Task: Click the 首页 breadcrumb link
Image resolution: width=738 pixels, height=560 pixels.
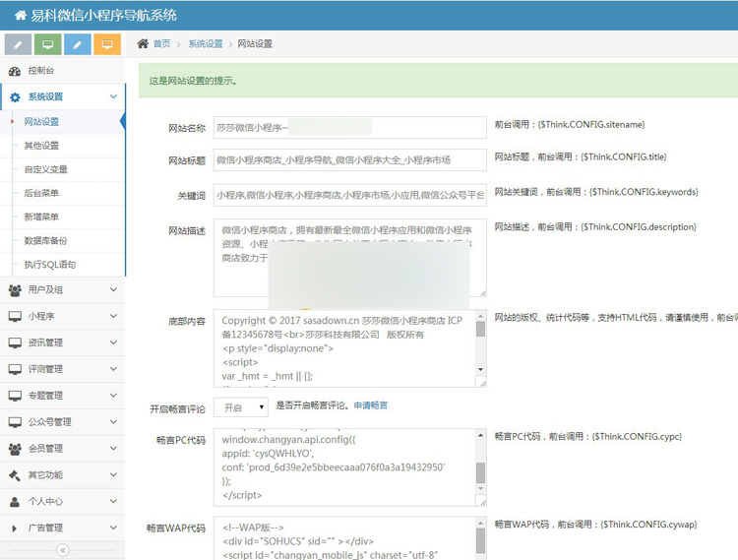Action: [162, 44]
